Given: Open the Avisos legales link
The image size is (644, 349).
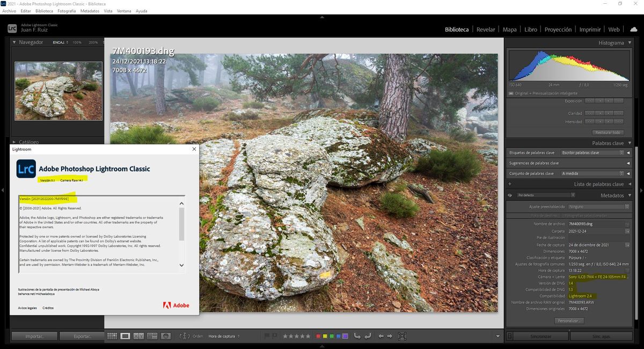Looking at the screenshot, I should pos(27,308).
